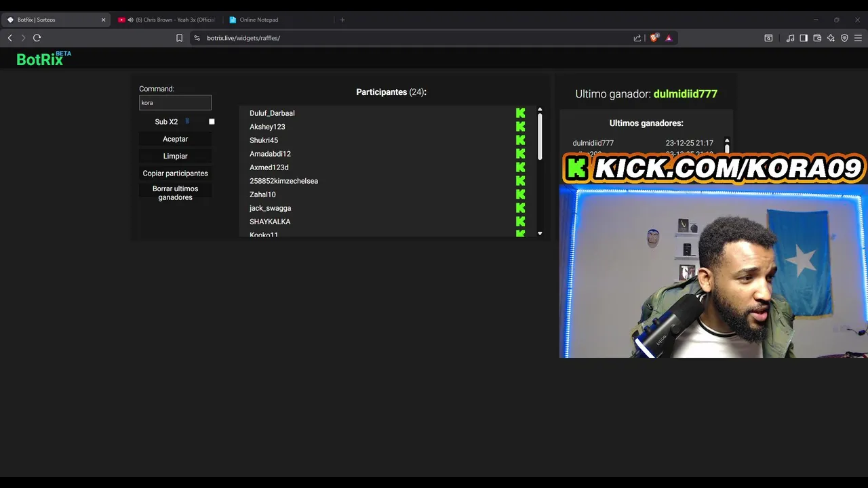Click the BotRix BETA logo
The image size is (868, 488).
point(43,58)
